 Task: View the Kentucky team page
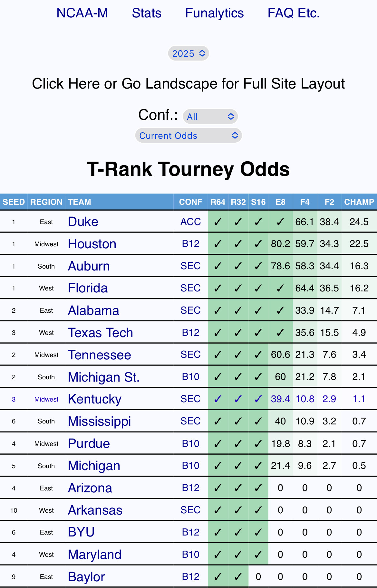click(x=94, y=399)
